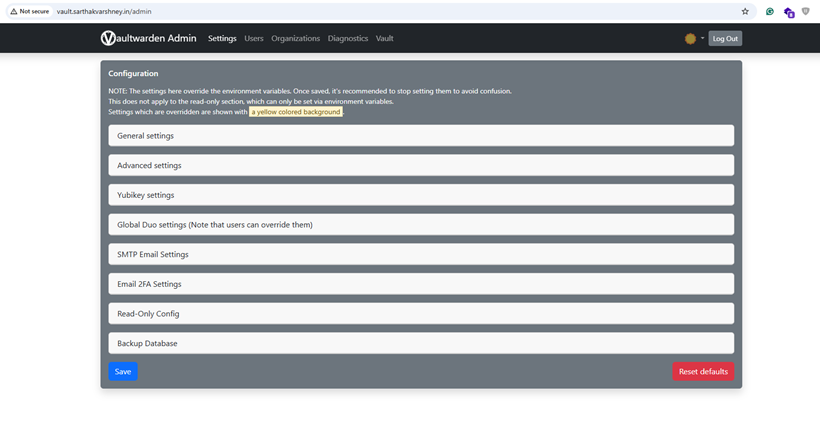Image resolution: width=820 pixels, height=442 pixels.
Task: Expand SMTP Email Settings section
Action: pyautogui.click(x=421, y=254)
